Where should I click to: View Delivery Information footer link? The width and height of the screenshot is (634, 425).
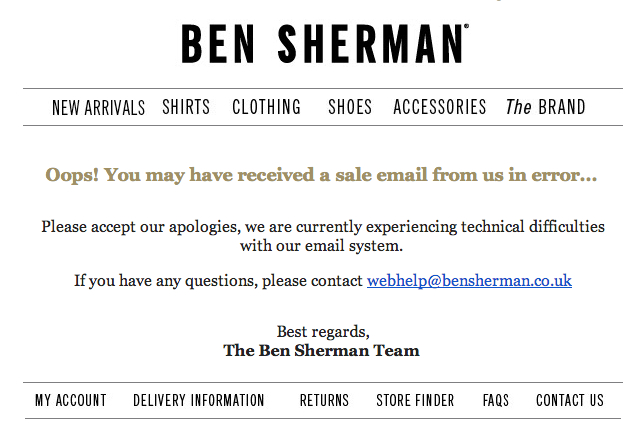(x=199, y=400)
